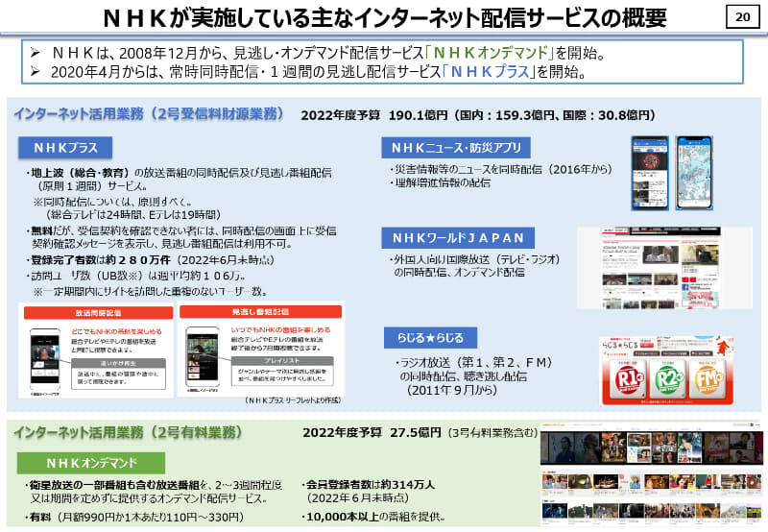Viewport: 768px width, 532px height.
Task: Click the NHKニュース・防災アプリ label box
Action: pyautogui.click(x=455, y=148)
